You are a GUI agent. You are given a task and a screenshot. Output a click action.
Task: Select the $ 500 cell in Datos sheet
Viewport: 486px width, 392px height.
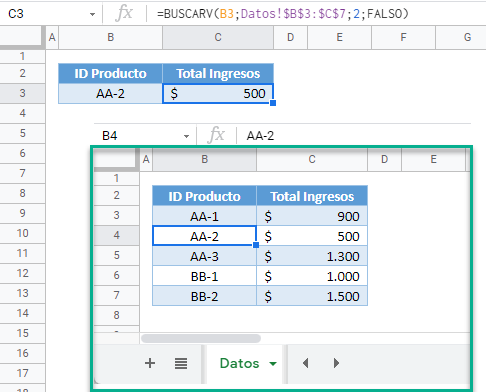[x=312, y=236]
